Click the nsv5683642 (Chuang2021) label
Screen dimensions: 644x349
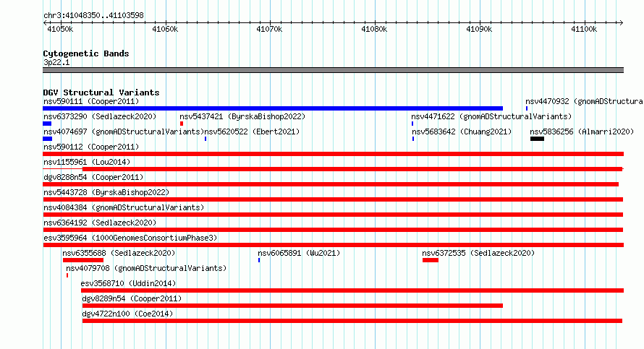(462, 132)
